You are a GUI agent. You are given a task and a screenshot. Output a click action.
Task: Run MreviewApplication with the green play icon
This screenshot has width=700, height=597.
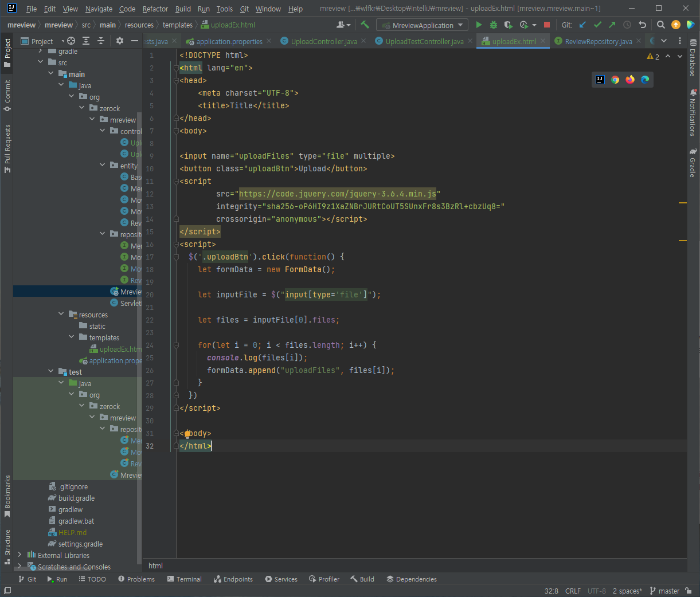[479, 25]
